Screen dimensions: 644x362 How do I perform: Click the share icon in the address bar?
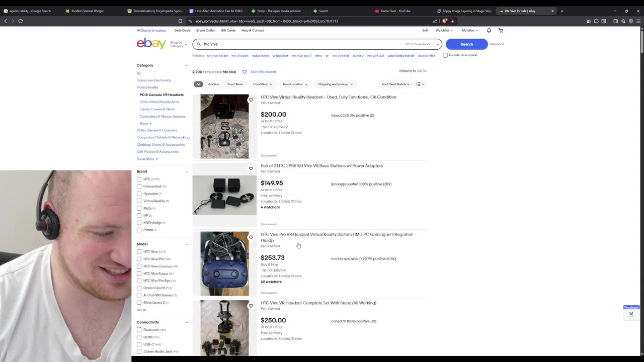point(435,21)
